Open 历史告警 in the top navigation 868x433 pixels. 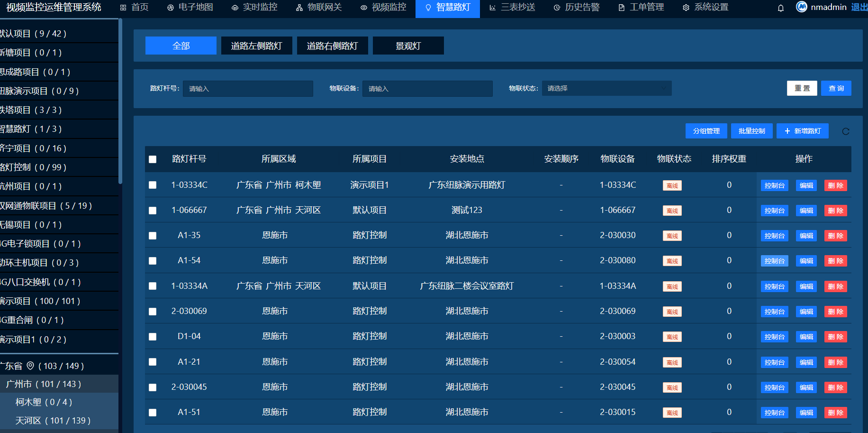pyautogui.click(x=577, y=8)
